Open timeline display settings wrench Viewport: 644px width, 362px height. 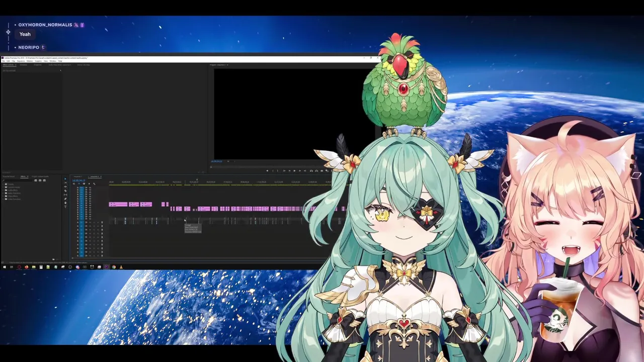[x=94, y=184]
